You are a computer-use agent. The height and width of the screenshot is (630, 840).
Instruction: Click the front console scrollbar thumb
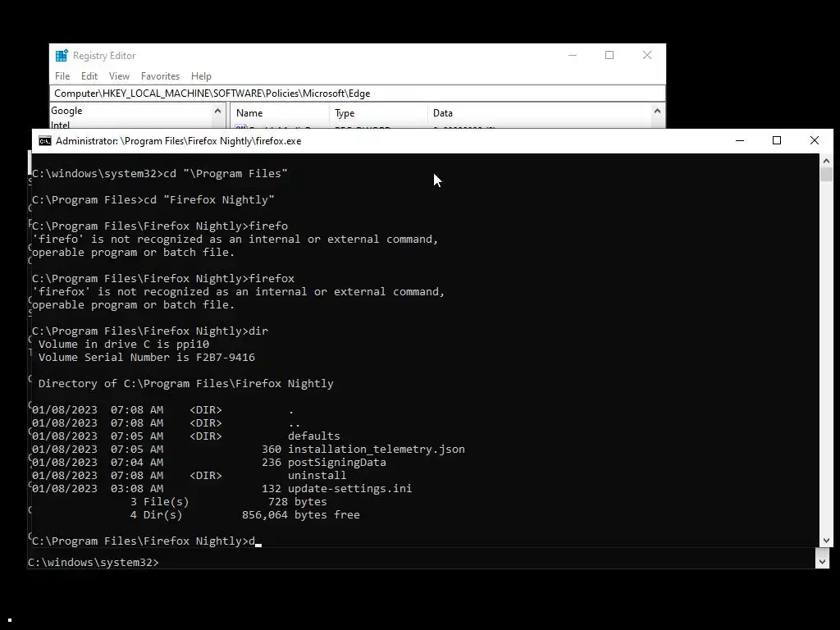coord(826,175)
